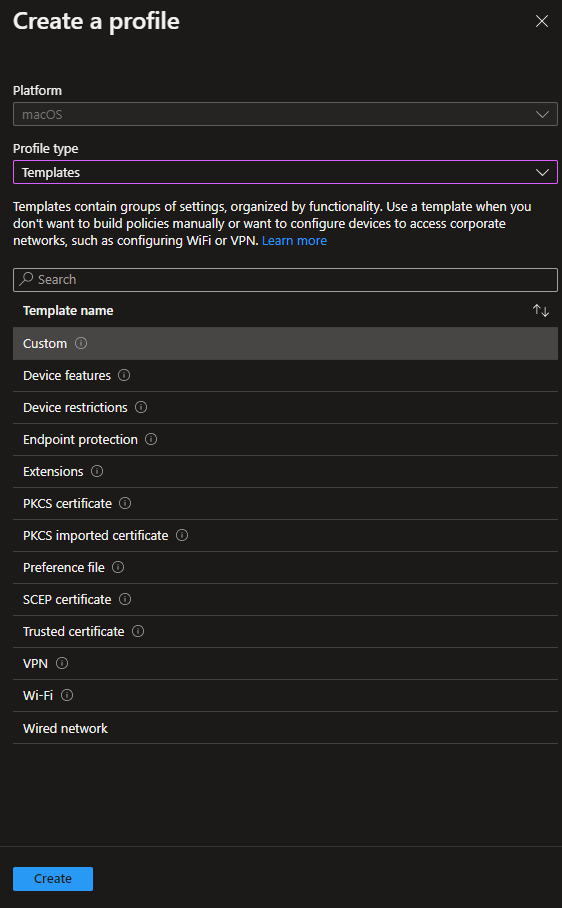The image size is (562, 908).
Task: Click the info icon next to Wi-Fi
Action: point(67,695)
